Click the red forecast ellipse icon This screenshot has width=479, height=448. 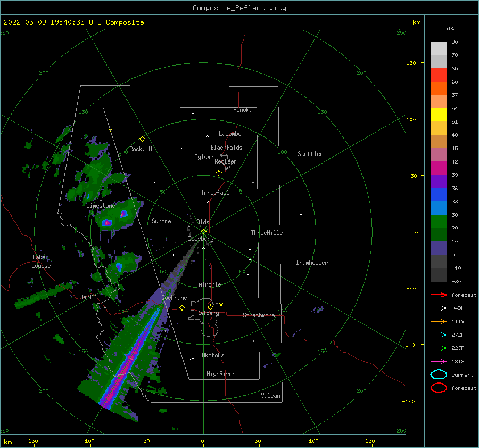(x=439, y=388)
